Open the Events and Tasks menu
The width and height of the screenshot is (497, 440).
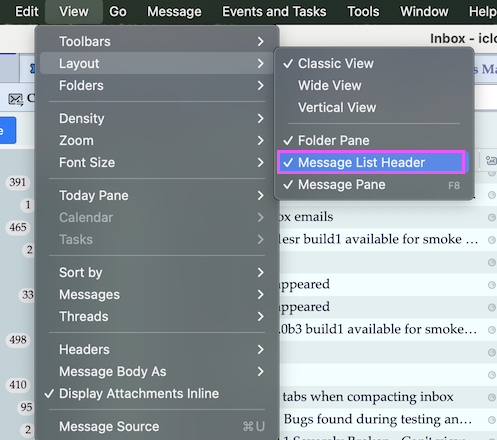[274, 12]
